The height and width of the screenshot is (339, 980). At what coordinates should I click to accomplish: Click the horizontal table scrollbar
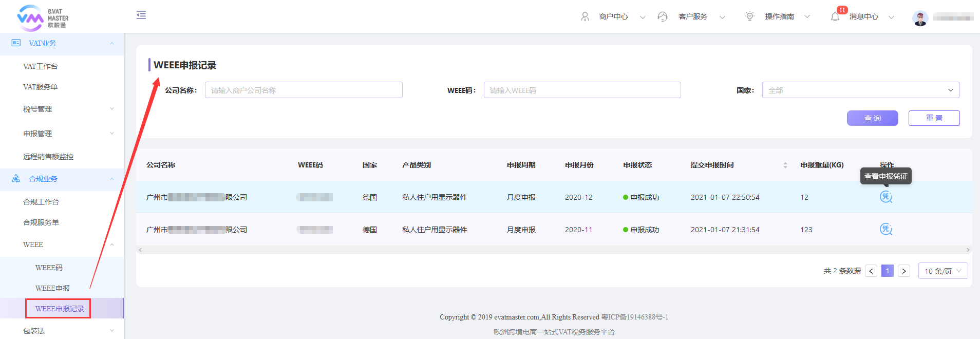[x=554, y=250]
